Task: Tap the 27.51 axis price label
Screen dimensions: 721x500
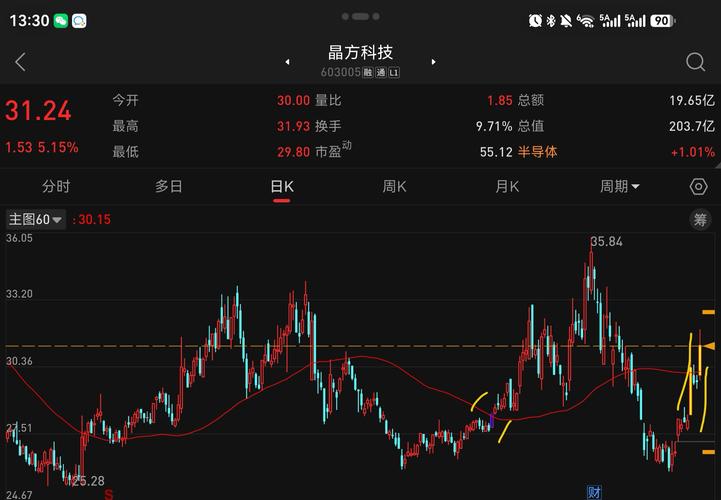Action: (x=19, y=428)
